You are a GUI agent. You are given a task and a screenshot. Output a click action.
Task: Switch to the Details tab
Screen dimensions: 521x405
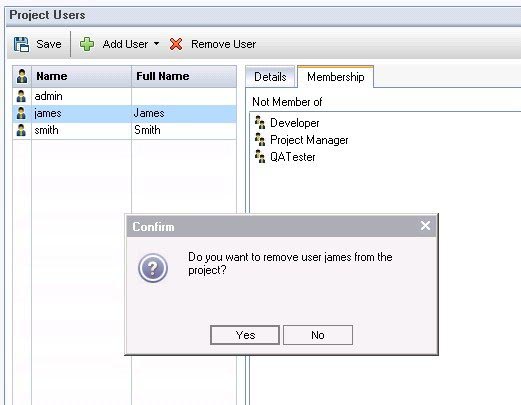270,77
